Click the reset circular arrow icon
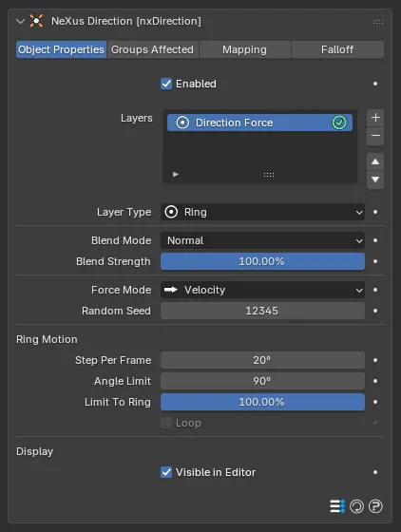The width and height of the screenshot is (401, 532). click(x=356, y=506)
